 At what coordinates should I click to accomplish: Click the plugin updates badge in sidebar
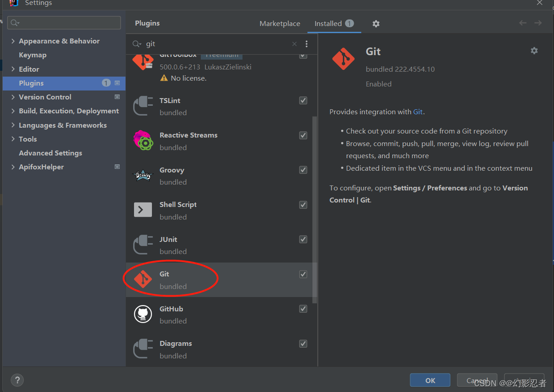coord(106,83)
